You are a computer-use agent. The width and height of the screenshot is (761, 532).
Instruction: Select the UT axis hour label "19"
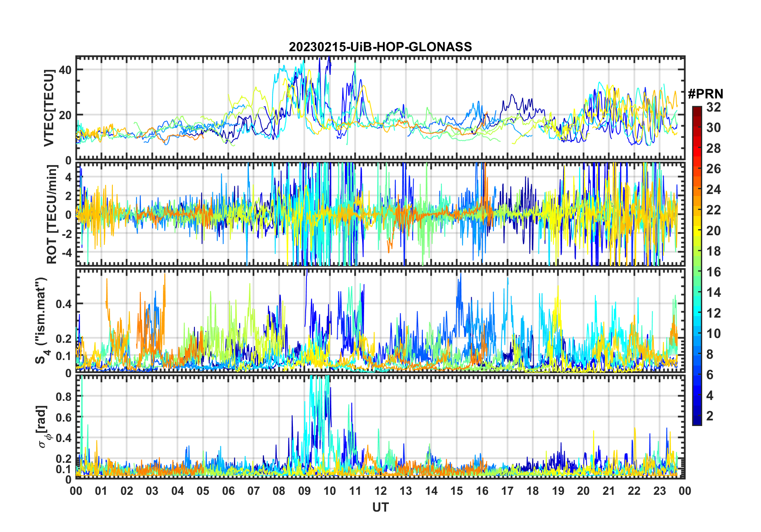pyautogui.click(x=558, y=491)
